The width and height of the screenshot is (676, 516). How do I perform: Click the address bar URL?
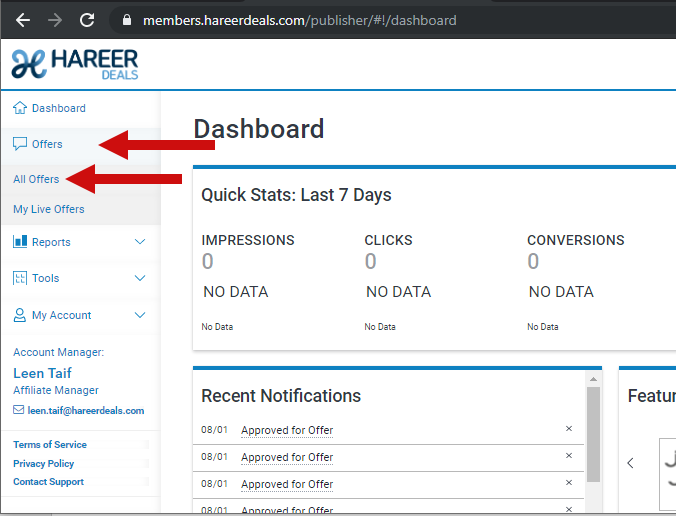300,20
